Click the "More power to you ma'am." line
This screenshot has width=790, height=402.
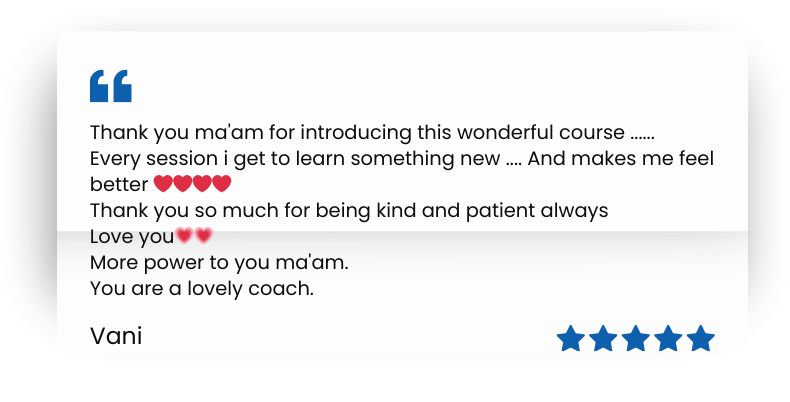219,263
